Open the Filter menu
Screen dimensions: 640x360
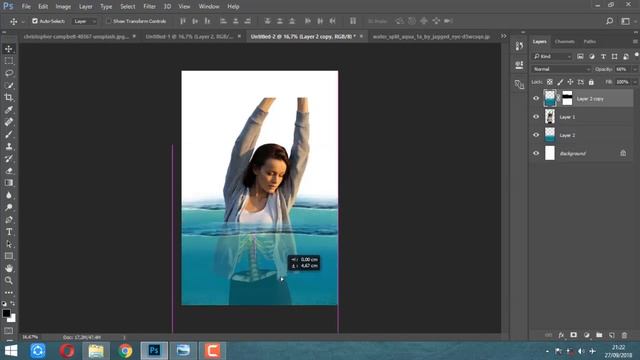[149, 7]
